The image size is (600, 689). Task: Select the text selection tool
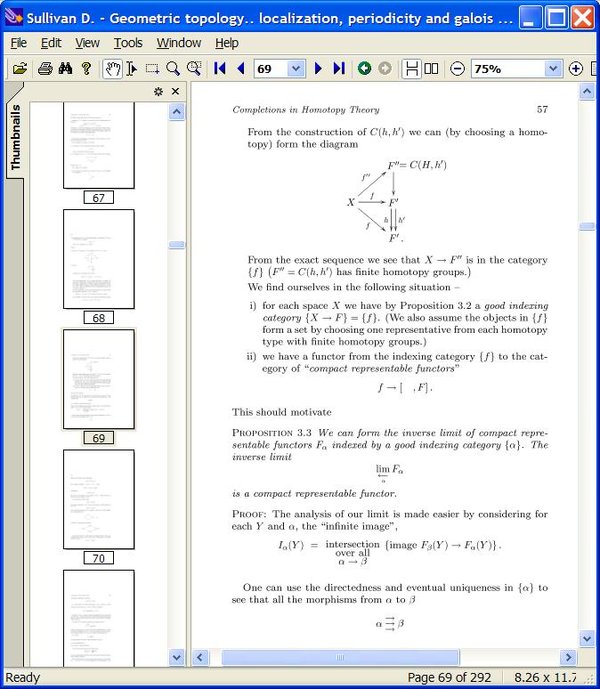coord(131,69)
